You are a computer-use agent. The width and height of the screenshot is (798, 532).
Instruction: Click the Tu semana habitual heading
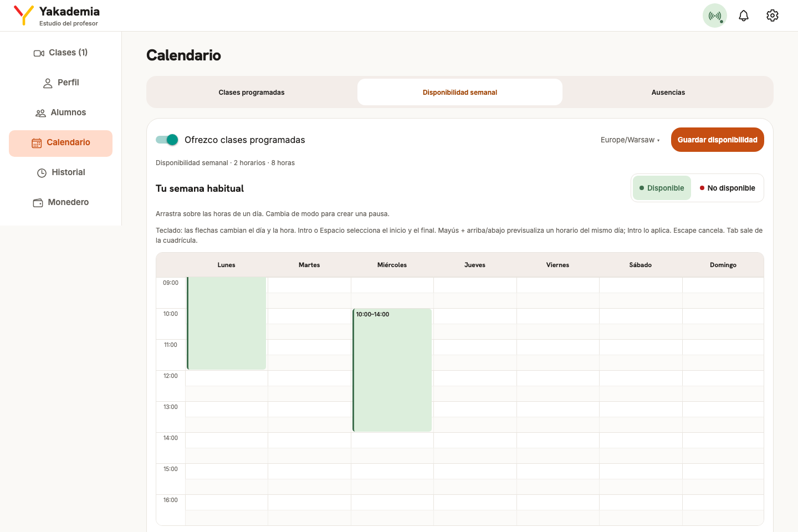(x=199, y=188)
